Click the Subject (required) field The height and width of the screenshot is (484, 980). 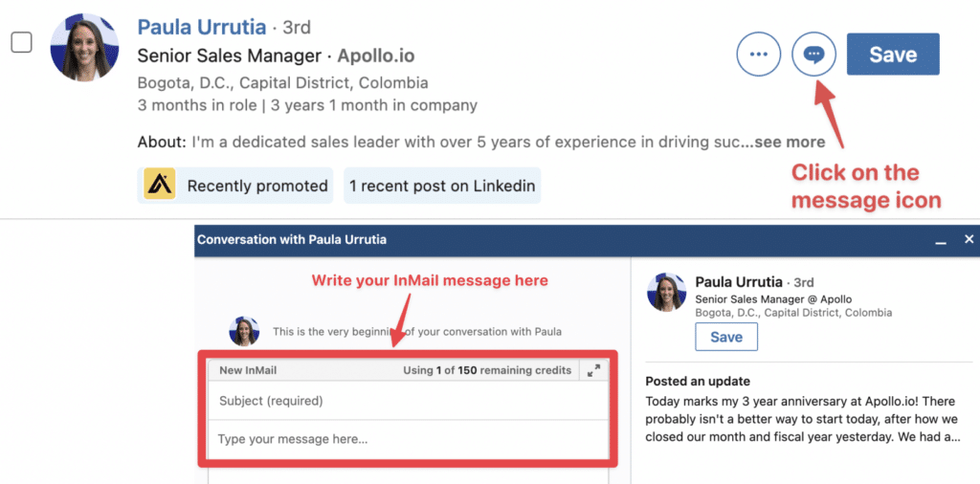(408, 401)
